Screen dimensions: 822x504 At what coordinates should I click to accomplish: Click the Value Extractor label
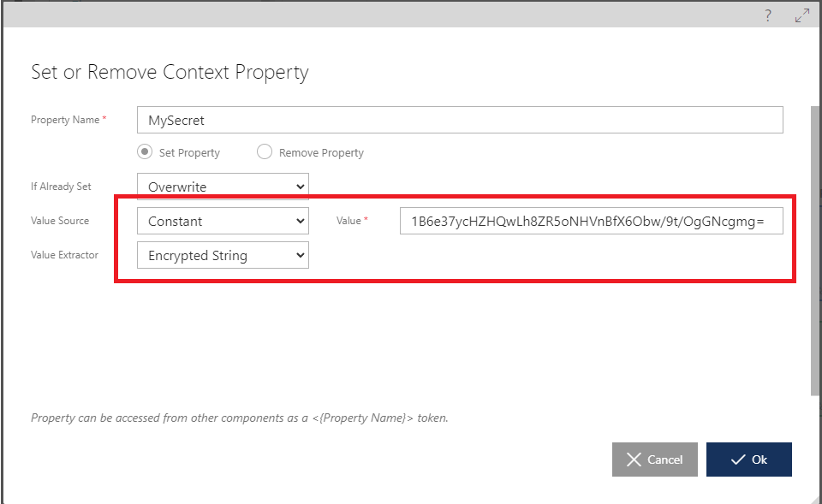coord(64,255)
